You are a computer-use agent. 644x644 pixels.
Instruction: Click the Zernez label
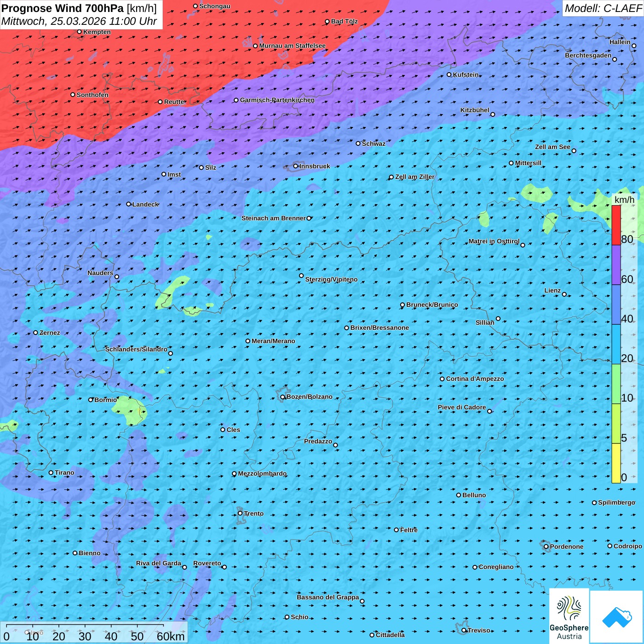click(x=50, y=333)
